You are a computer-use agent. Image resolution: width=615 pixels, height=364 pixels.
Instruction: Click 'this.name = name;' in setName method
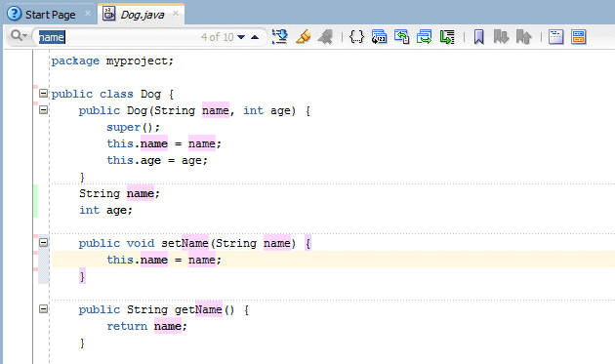(164, 260)
